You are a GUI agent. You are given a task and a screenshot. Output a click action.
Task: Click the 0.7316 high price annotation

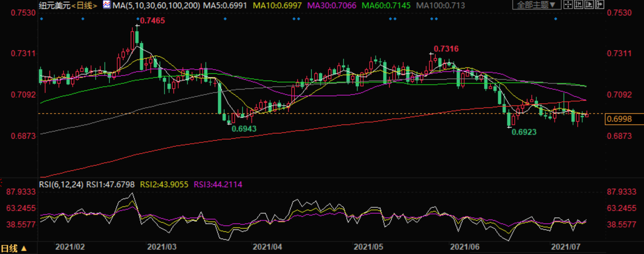click(446, 49)
